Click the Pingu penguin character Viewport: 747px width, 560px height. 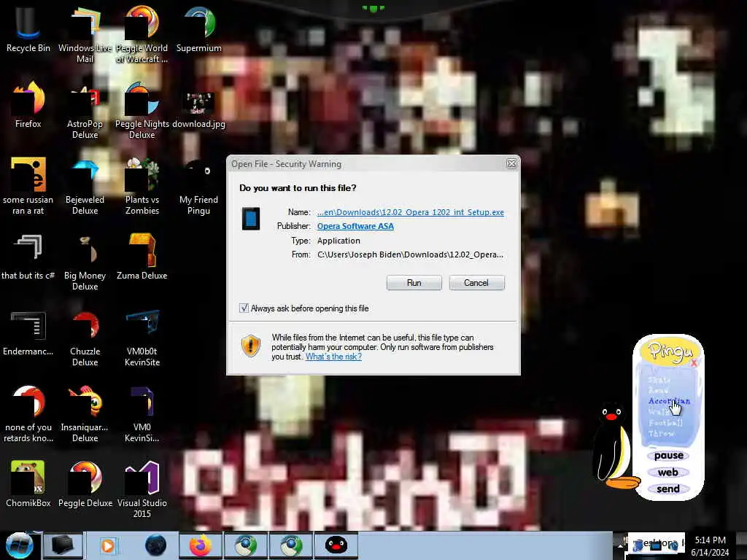point(614,446)
